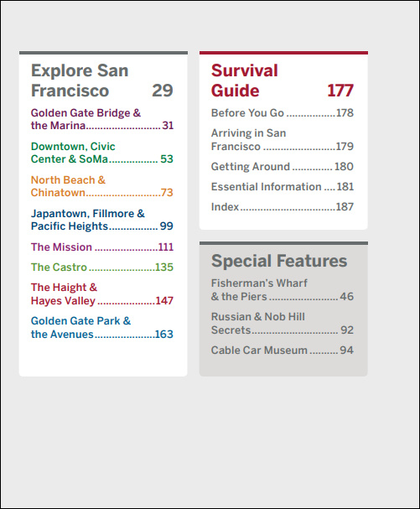Viewport: 420px width, 509px height.
Task: Go to Golden Gate Park & the Avenues
Action: [102, 328]
